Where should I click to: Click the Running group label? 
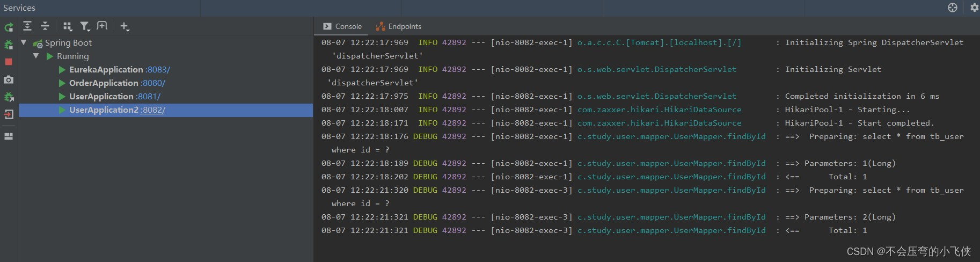pyautogui.click(x=73, y=56)
